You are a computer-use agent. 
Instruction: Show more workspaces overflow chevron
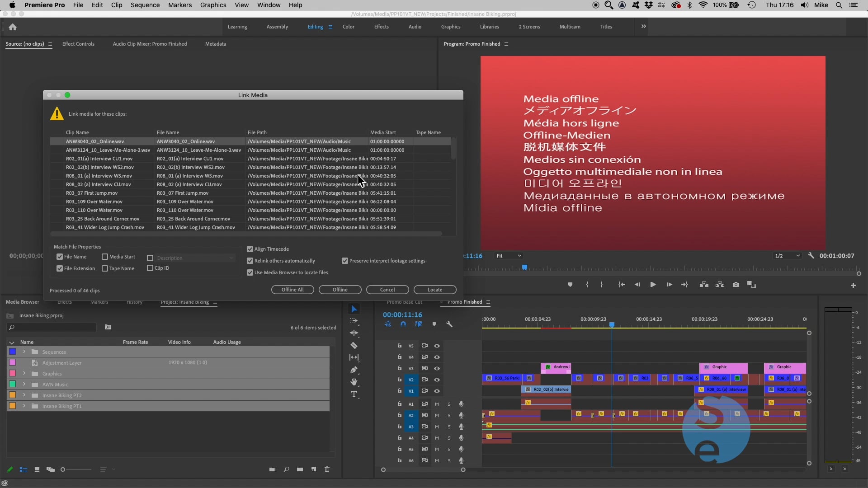643,27
